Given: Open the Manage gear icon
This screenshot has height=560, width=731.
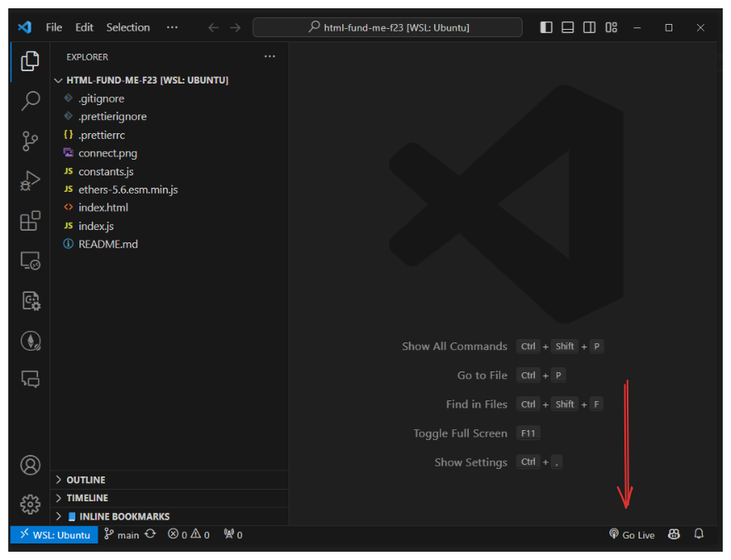Looking at the screenshot, I should click(x=31, y=504).
